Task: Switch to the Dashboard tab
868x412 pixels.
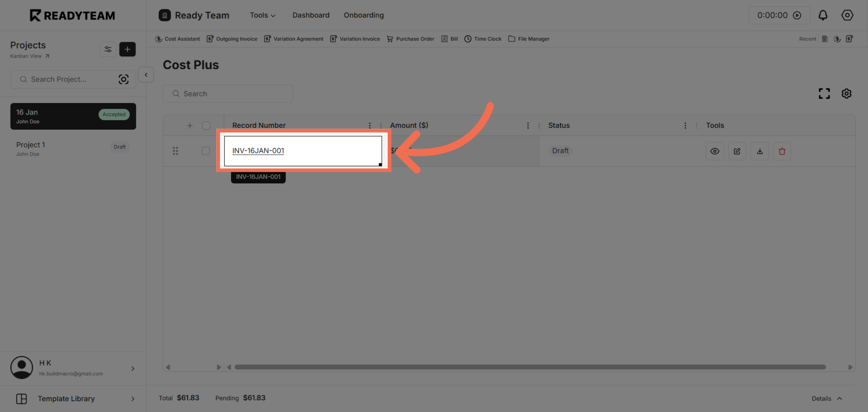Action: (x=311, y=15)
